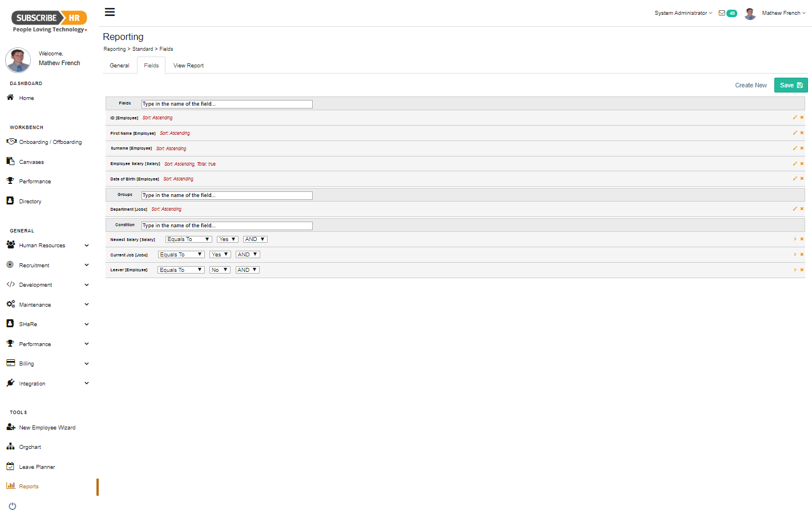Open Orgchart from the Tools sidebar
Image resolution: width=812 pixels, height=514 pixels.
30,447
